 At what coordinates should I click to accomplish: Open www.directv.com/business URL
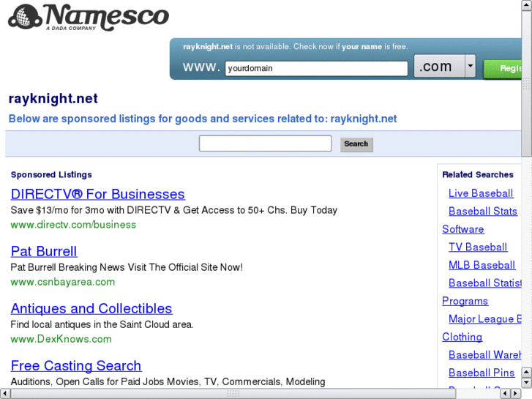pyautogui.click(x=73, y=225)
